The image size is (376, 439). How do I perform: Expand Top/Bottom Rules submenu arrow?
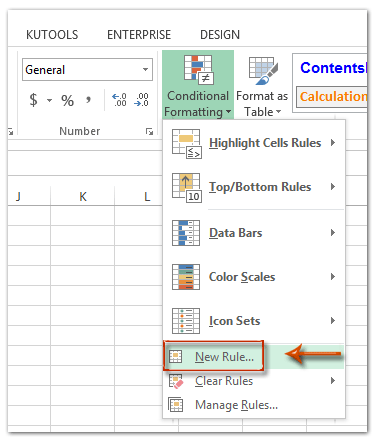click(333, 187)
